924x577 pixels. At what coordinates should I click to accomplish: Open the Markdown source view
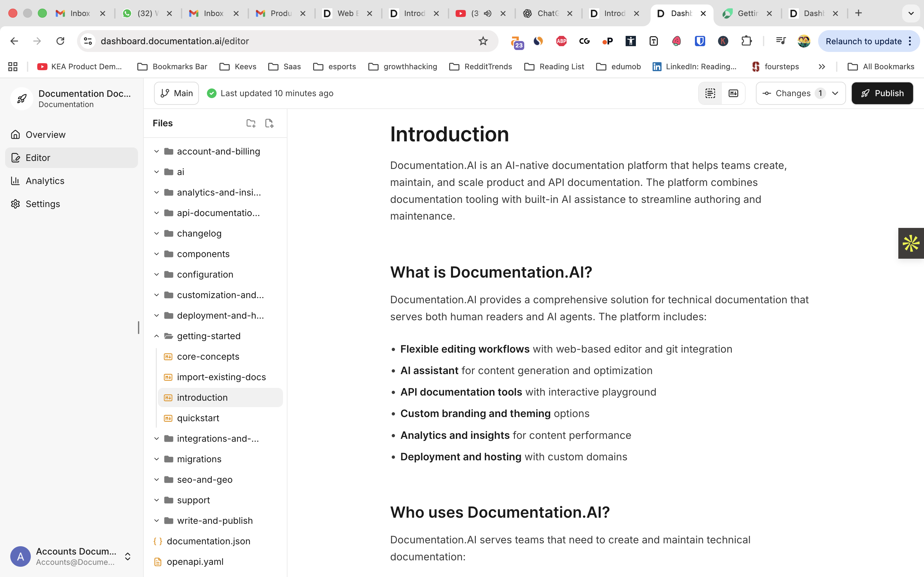(733, 93)
